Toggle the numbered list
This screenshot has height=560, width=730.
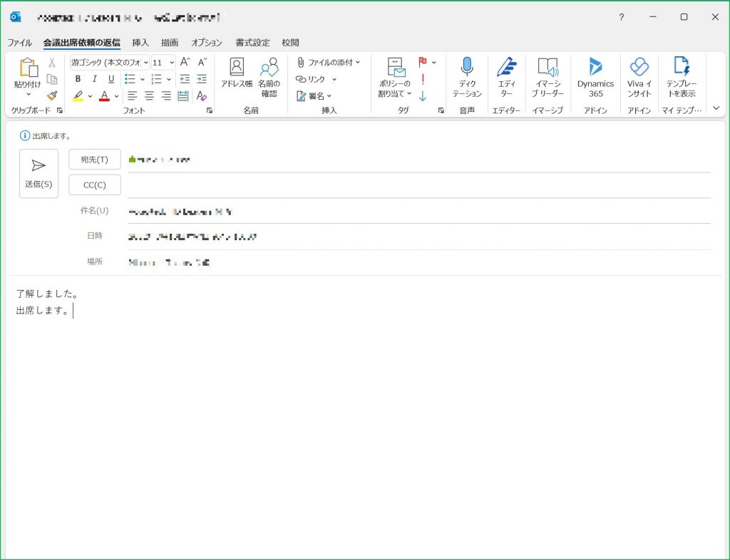[x=156, y=79]
